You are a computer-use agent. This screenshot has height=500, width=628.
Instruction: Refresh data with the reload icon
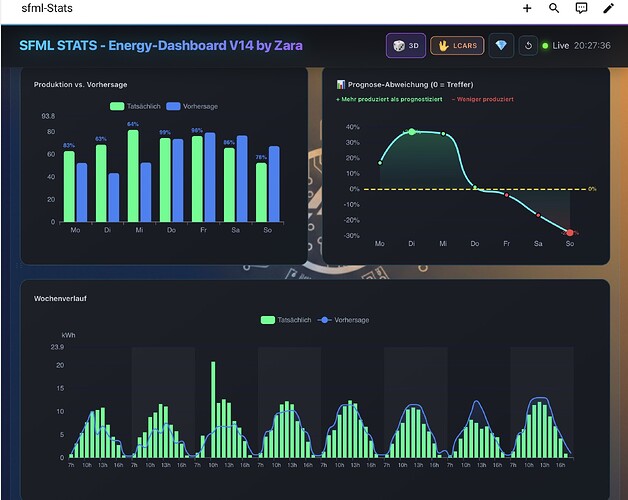coord(528,46)
